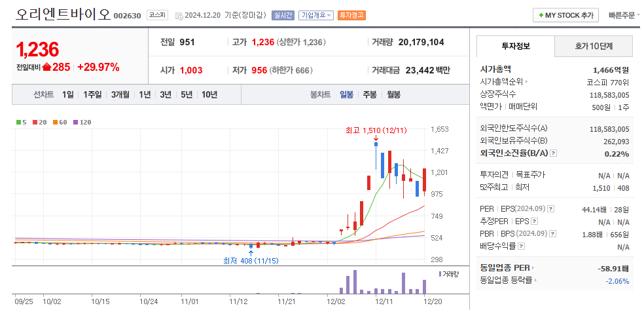
Task: Click the purple 거래량 legend marker
Action: 440,274
